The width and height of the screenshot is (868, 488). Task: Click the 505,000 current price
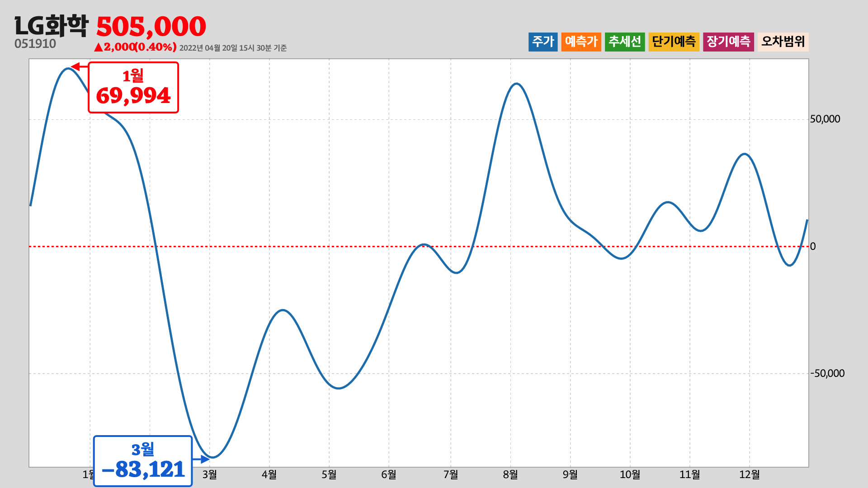tap(151, 27)
